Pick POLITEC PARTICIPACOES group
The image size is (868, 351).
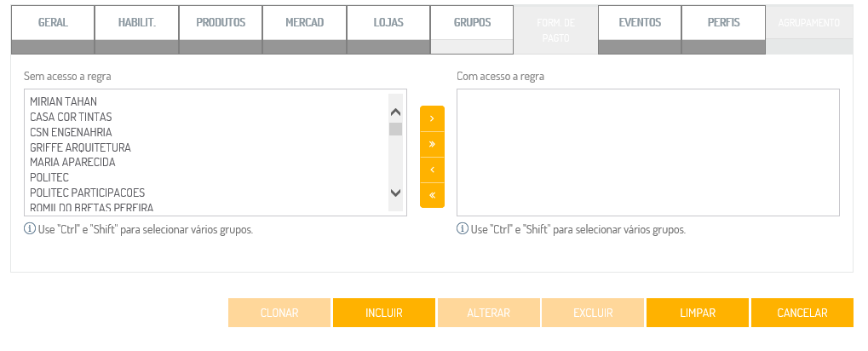pyautogui.click(x=87, y=193)
